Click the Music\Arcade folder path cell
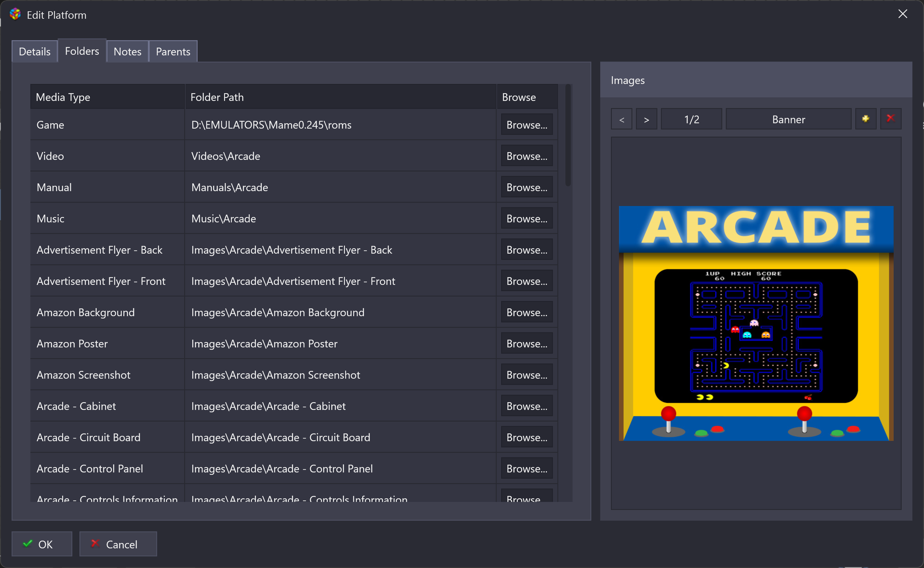The width and height of the screenshot is (924, 568). [x=340, y=218]
